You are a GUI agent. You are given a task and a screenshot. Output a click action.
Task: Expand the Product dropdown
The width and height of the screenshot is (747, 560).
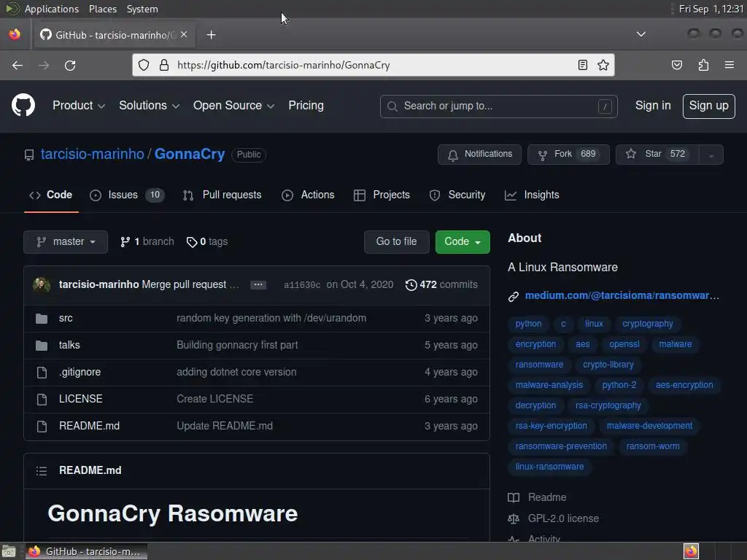79,105
